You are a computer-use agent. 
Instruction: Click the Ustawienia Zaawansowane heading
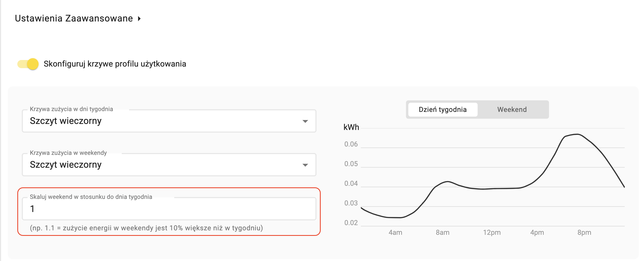[x=74, y=18]
